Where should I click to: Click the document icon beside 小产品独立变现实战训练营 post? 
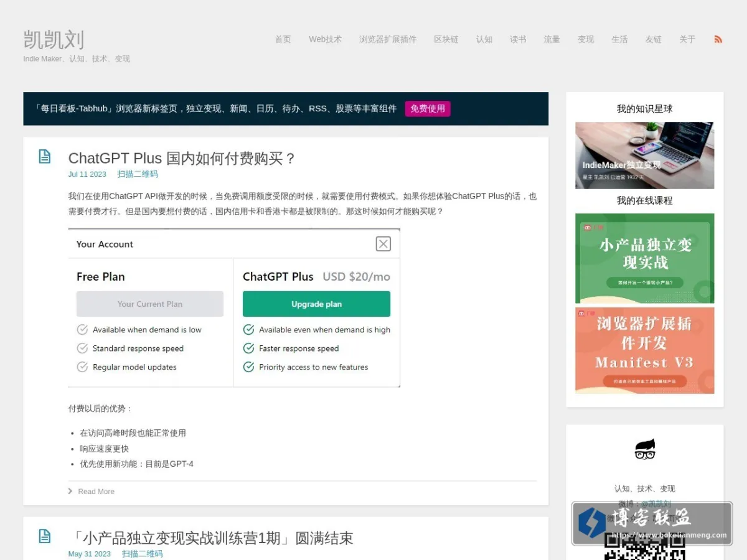(45, 536)
